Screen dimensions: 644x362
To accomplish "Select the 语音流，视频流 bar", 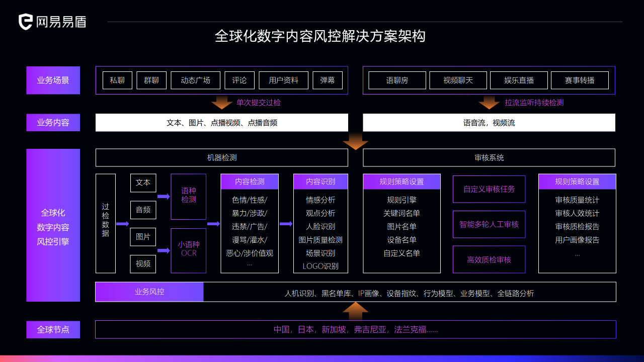I will [489, 123].
